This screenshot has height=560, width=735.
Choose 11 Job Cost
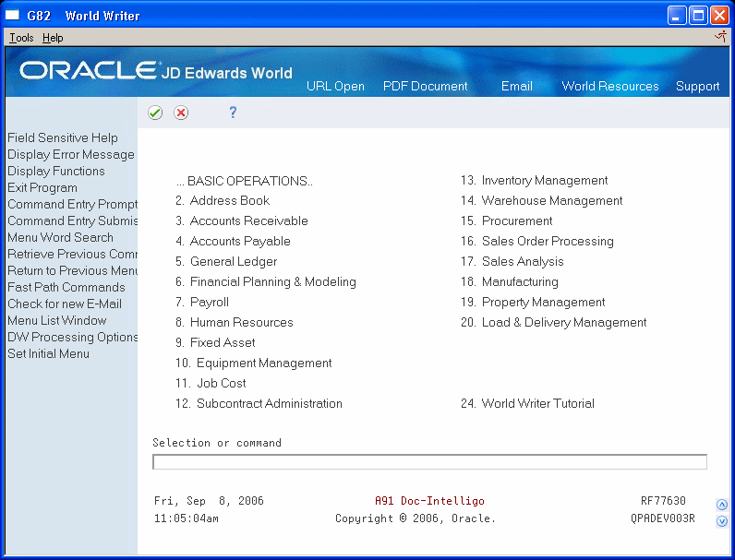(x=211, y=384)
